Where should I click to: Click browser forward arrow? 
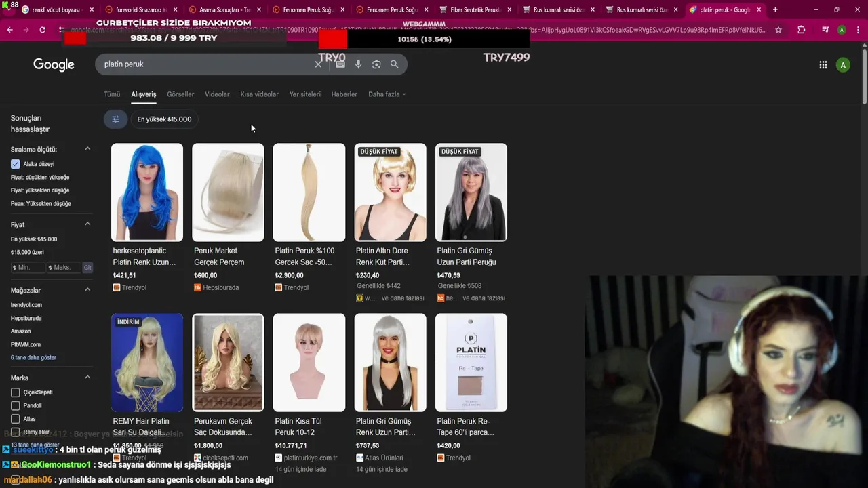[26, 30]
